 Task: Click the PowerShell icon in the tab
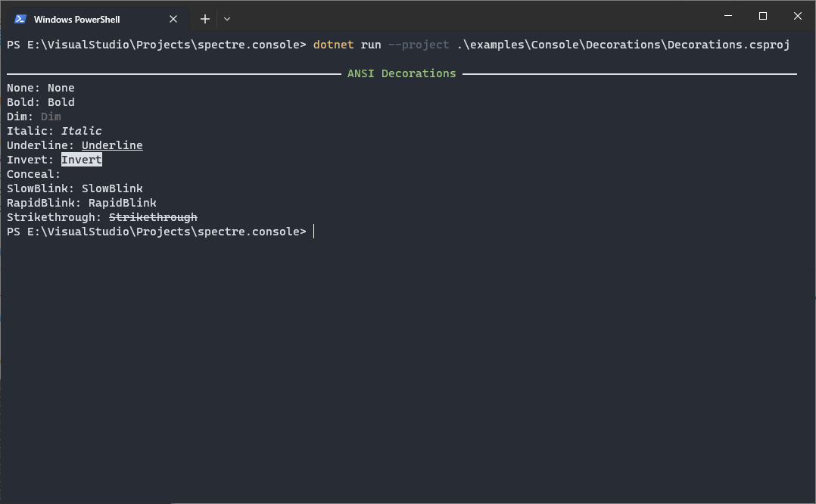20,19
